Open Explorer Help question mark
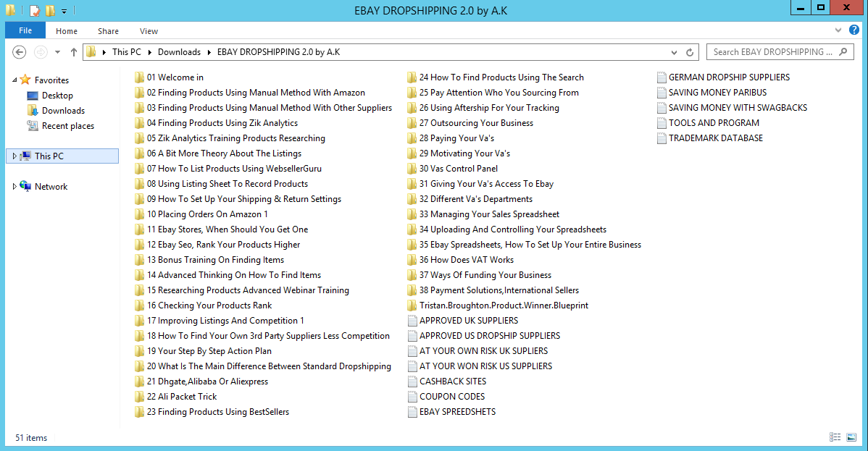Image resolution: width=868 pixels, height=451 pixels. (x=854, y=30)
